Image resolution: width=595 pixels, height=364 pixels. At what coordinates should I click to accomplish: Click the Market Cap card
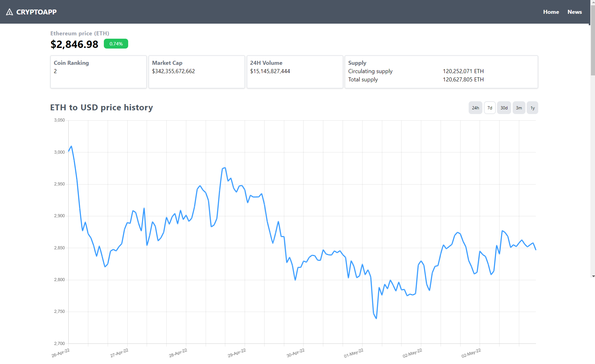196,72
